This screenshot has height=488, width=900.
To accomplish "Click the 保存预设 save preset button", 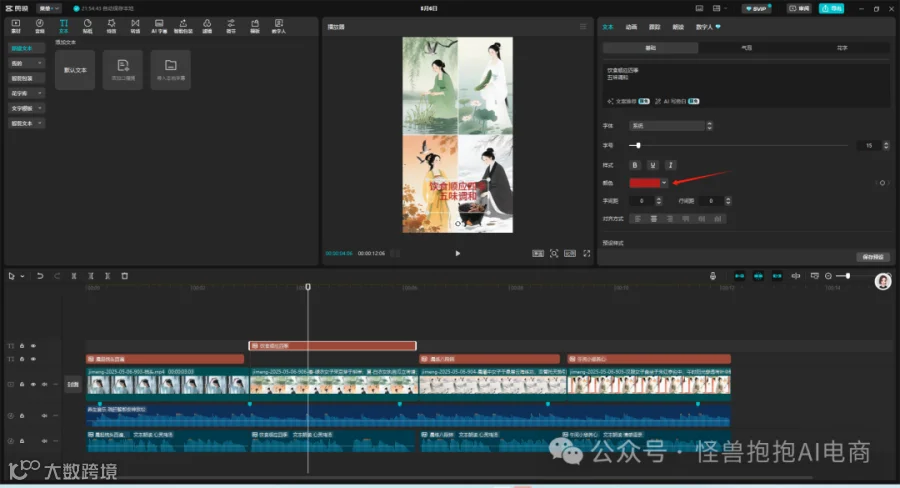I will pos(872,257).
